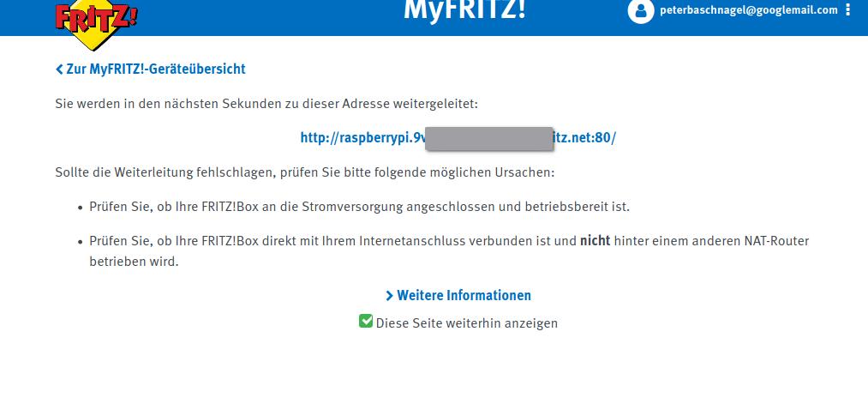Open the raspberrypi redirect URL link

coord(360,138)
